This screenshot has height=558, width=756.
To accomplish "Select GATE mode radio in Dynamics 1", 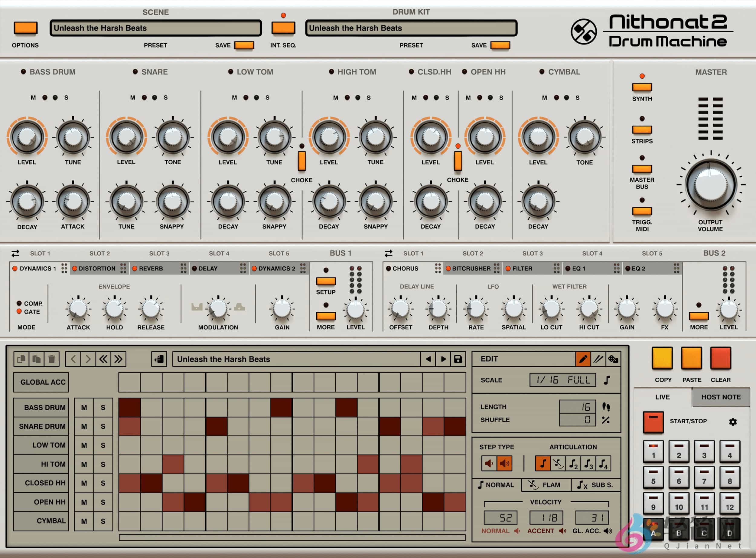I will pyautogui.click(x=19, y=311).
